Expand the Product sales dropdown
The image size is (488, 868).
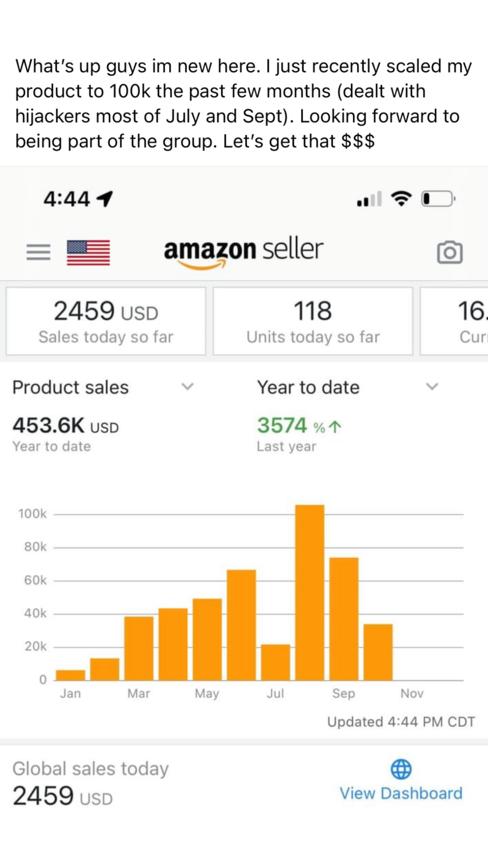coord(187,387)
